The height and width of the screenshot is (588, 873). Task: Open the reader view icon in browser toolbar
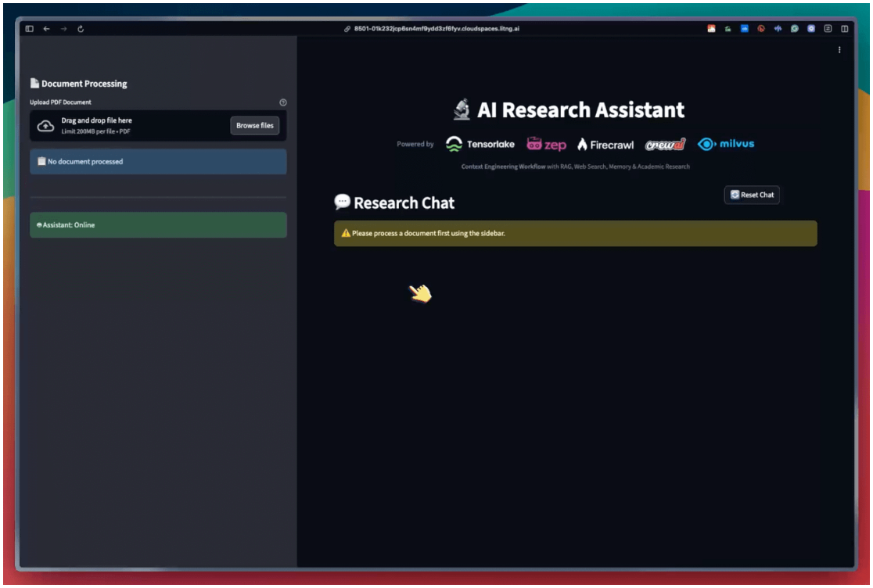tap(828, 29)
